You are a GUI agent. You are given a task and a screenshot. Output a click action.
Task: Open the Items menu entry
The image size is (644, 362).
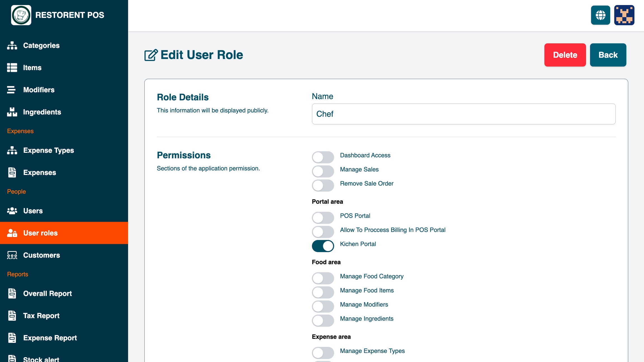pos(32,68)
